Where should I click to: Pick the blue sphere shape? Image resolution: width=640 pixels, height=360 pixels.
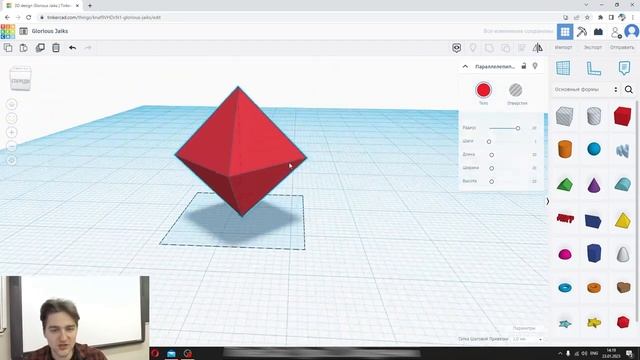click(594, 149)
